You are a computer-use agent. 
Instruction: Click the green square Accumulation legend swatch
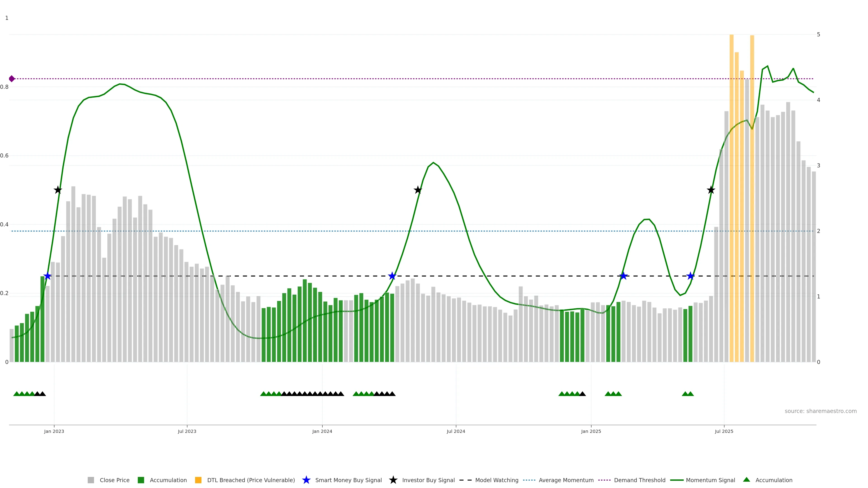141,480
